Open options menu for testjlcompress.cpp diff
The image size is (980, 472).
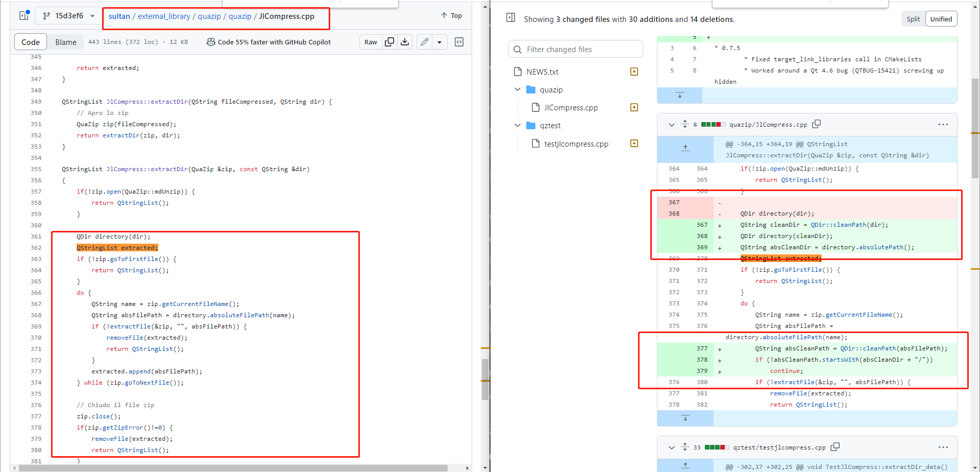click(943, 447)
